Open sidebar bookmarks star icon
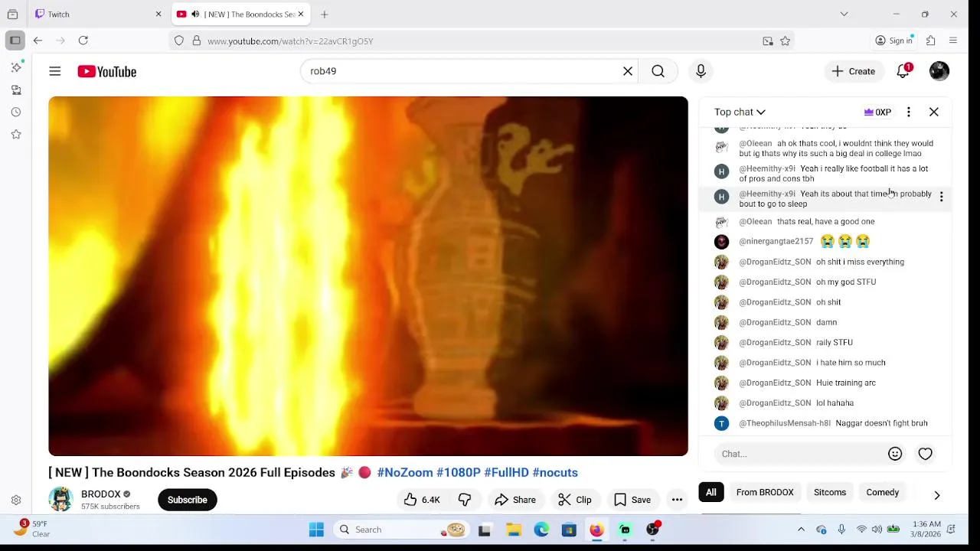The height and width of the screenshot is (551, 980). tap(16, 134)
